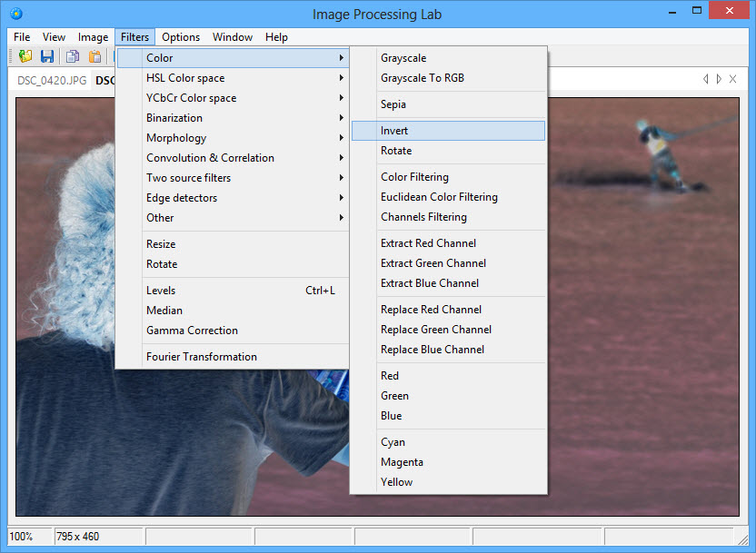The width and height of the screenshot is (756, 553).
Task: Collapse the open Filters menu
Action: 135,37
